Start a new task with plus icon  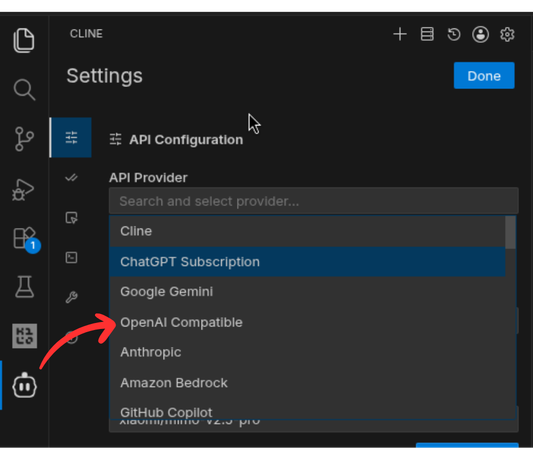[400, 34]
